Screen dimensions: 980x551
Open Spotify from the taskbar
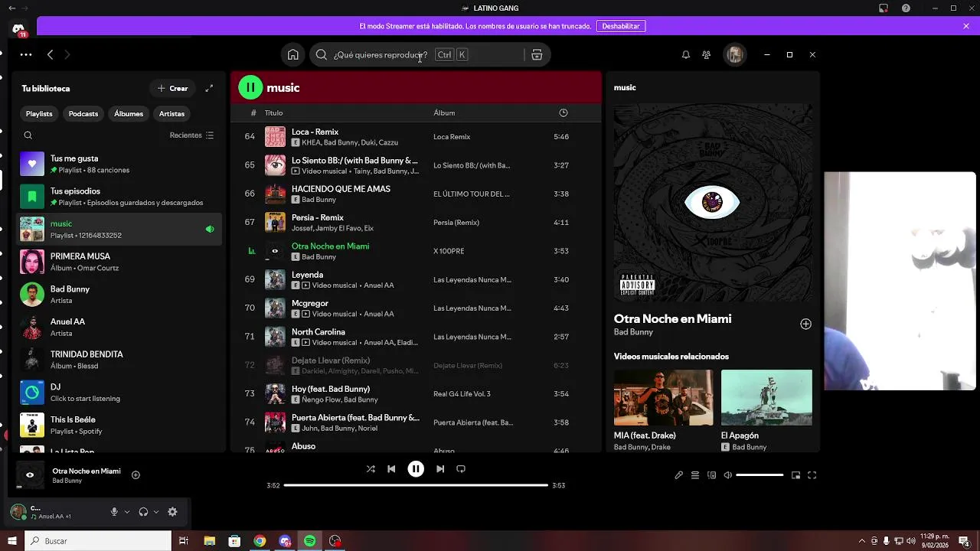coord(309,541)
